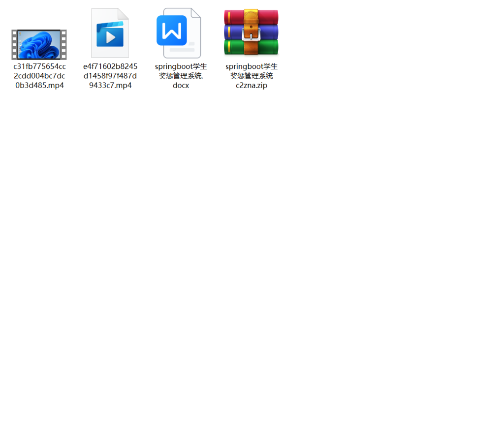Click left film strip edge of video thumbnail
Viewport: 504px width, 432px height.
click(14, 44)
